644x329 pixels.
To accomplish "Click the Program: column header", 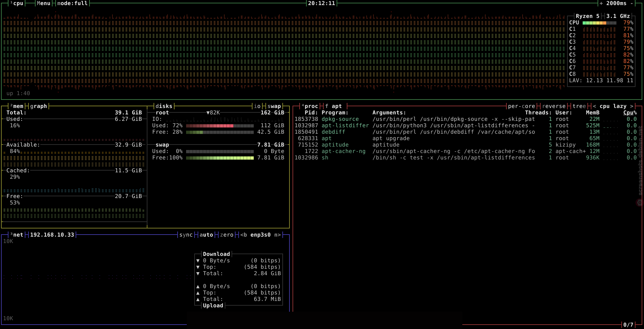I will (335, 113).
